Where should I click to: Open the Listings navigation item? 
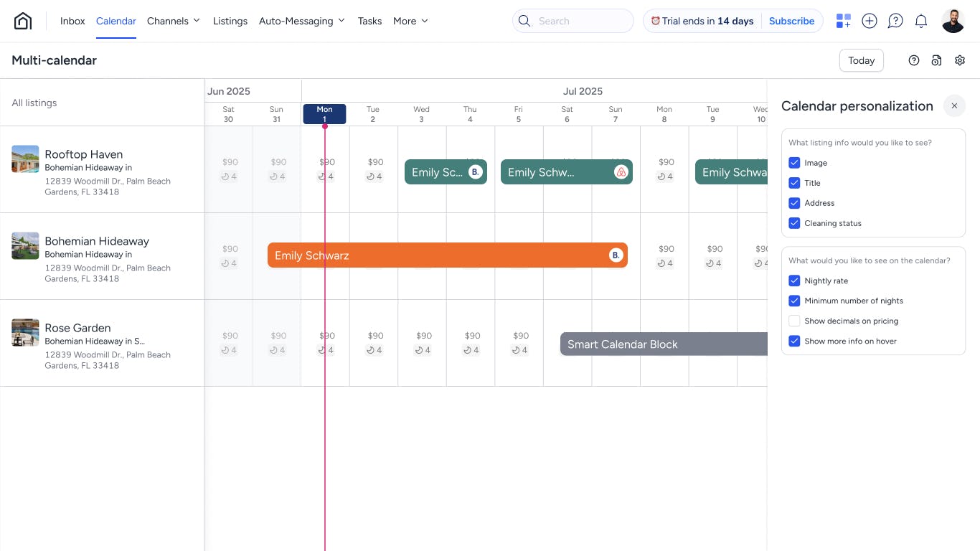click(x=230, y=21)
